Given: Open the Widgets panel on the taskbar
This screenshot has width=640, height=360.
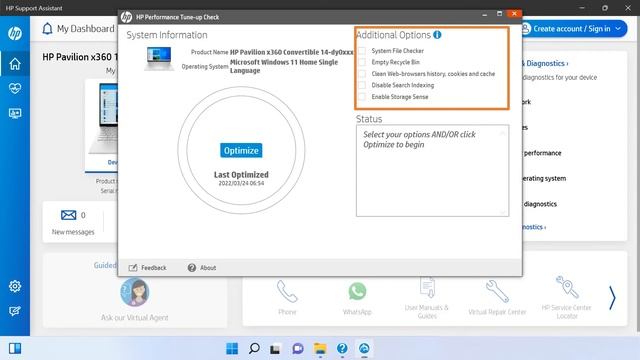Looking at the screenshot, I should (x=15, y=349).
